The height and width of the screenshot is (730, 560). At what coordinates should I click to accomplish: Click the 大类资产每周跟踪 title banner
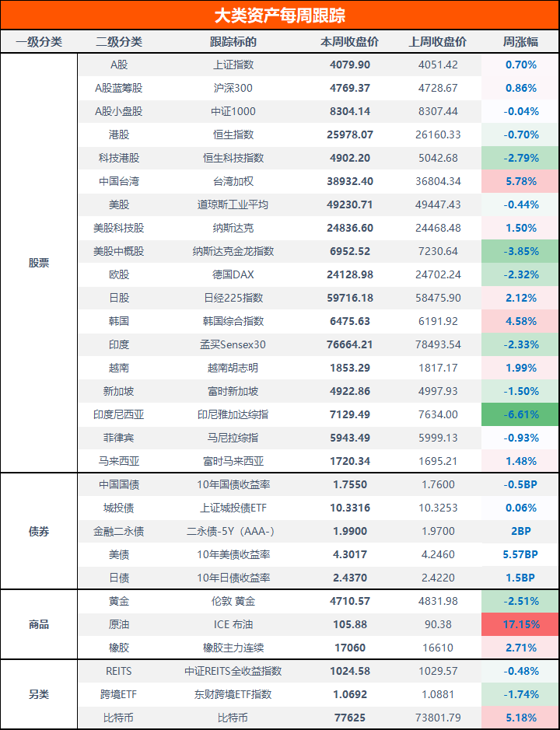[x=279, y=16]
